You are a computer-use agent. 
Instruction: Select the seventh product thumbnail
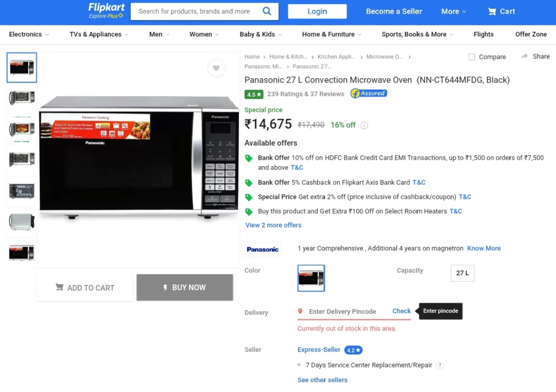coord(22,253)
